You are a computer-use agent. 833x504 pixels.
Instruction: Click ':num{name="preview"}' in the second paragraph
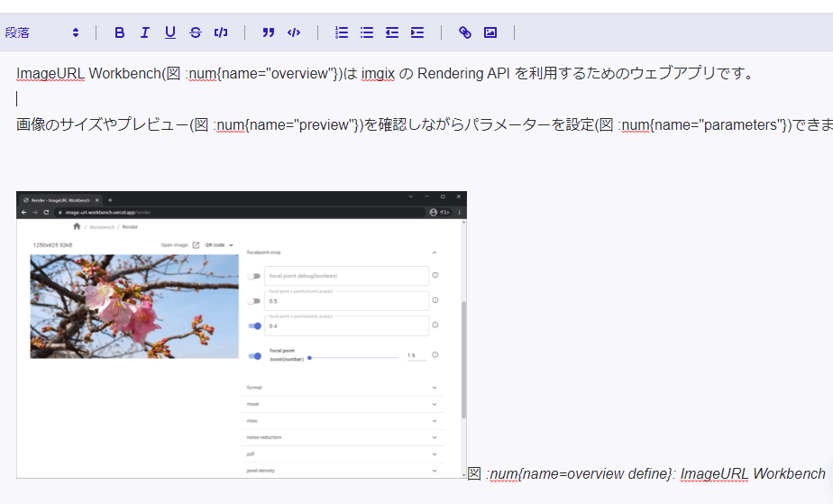click(x=288, y=124)
